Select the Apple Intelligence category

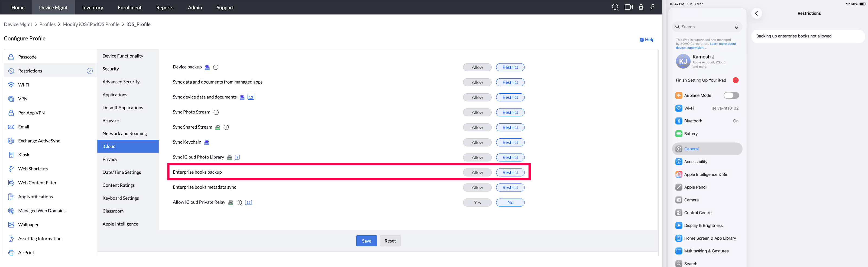pyautogui.click(x=128, y=224)
